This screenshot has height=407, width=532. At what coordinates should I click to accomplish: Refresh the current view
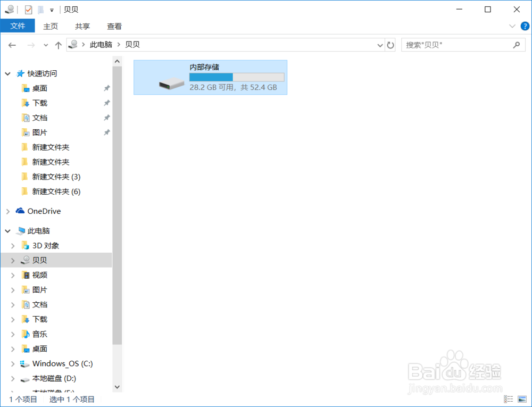point(391,45)
